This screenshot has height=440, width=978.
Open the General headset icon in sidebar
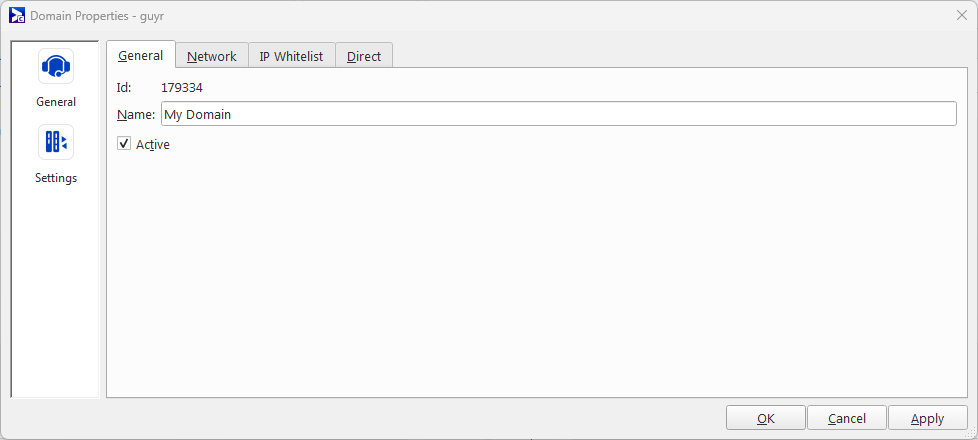(x=56, y=66)
